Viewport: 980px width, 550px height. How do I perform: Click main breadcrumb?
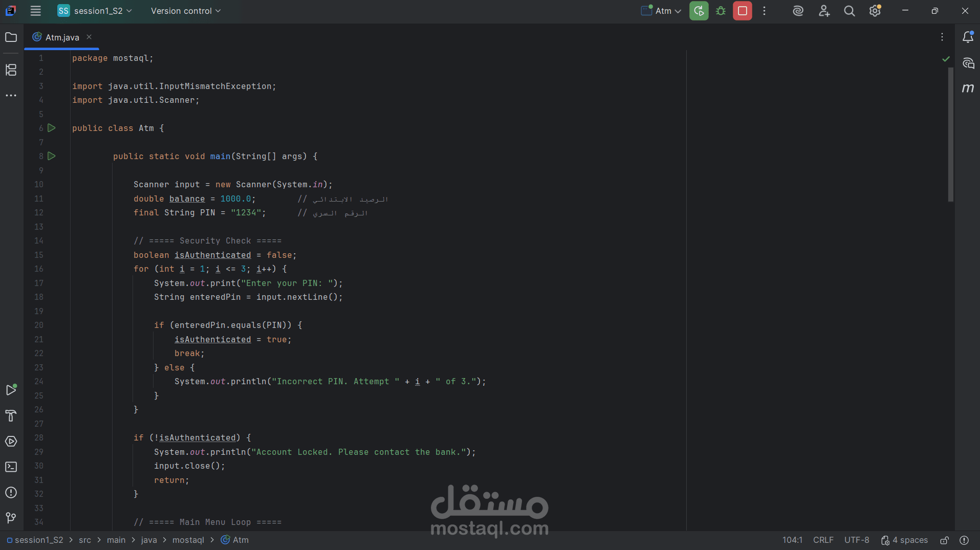116,540
